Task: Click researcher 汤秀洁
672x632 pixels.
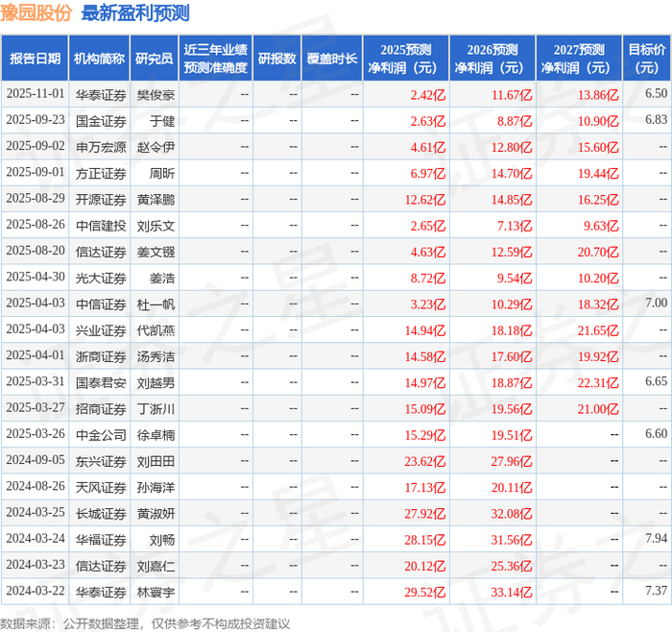Action: pos(156,356)
